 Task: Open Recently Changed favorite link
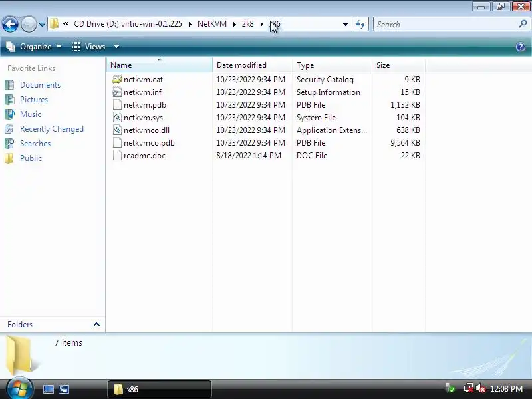coord(52,129)
